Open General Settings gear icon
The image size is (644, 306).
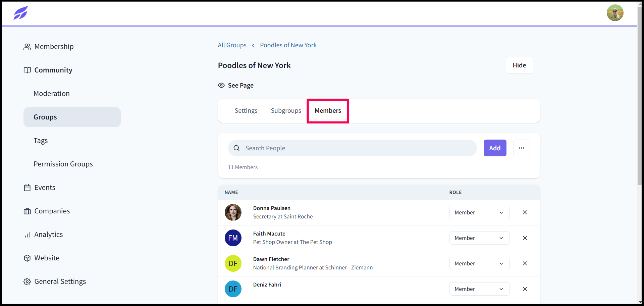[28, 282]
